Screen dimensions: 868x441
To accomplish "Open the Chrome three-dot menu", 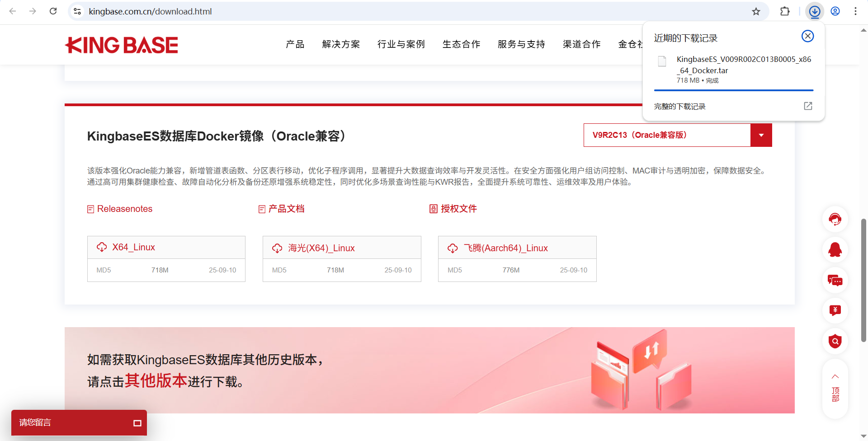I will [x=856, y=11].
